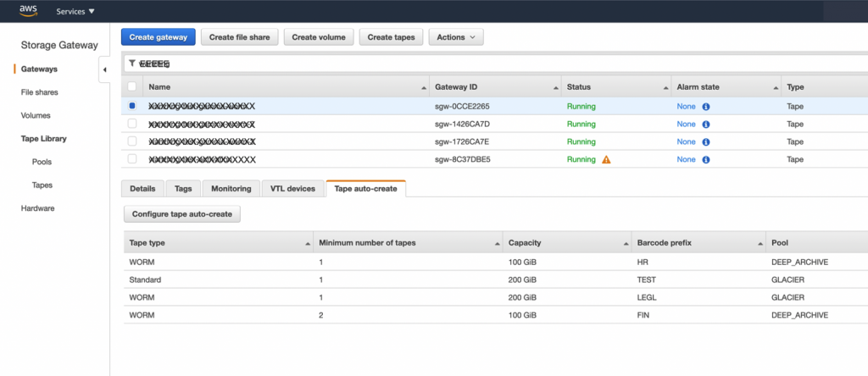Click None alarm link for sgw-1726CA7E
The height and width of the screenshot is (376, 868).
click(686, 141)
